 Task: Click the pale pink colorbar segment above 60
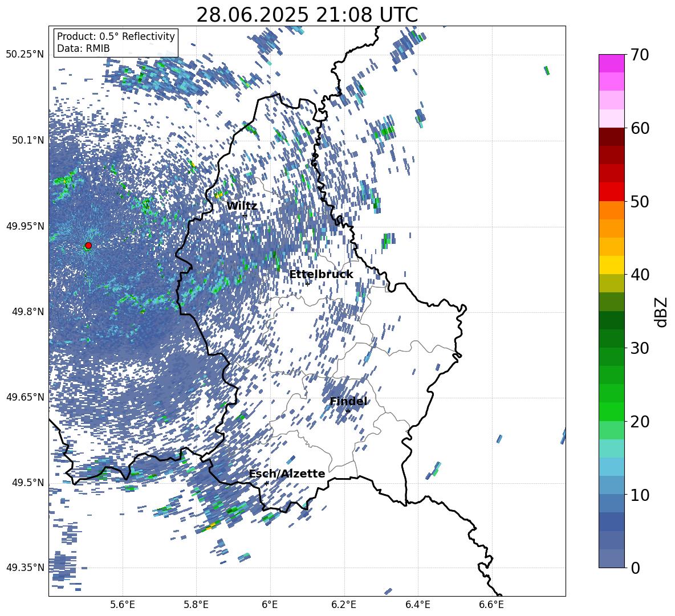(611, 119)
